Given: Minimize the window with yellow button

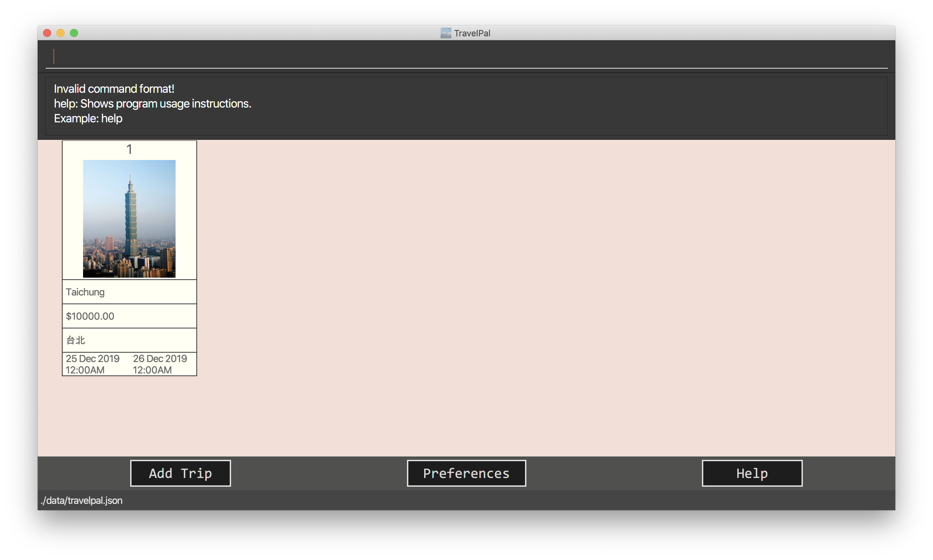Looking at the screenshot, I should pos(61,33).
